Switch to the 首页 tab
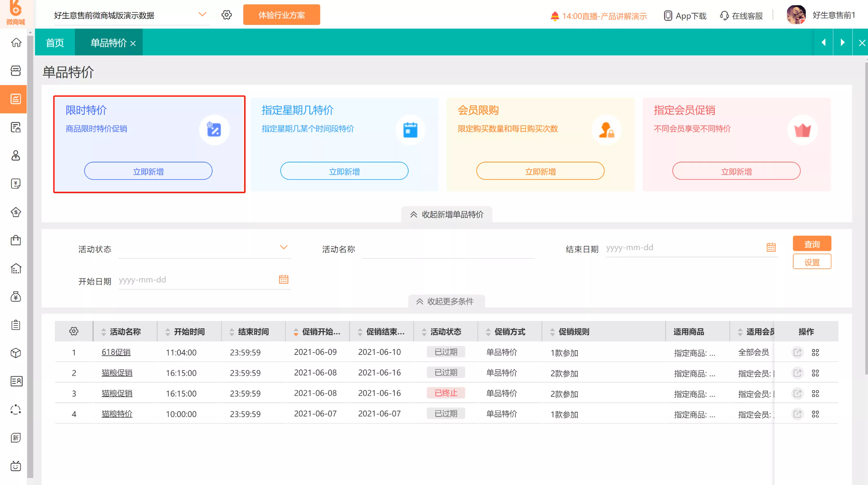Viewport: 868px width, 485px height. (55, 42)
